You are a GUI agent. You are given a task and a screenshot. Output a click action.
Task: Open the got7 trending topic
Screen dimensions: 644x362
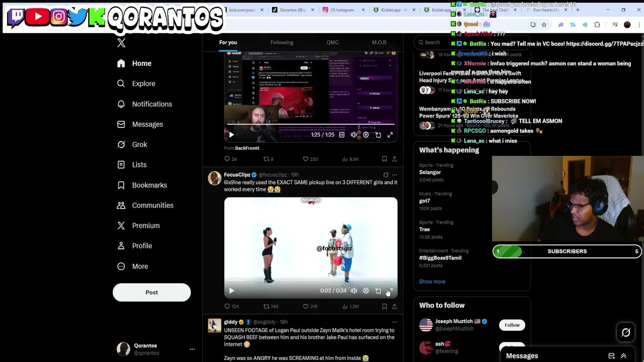point(425,201)
